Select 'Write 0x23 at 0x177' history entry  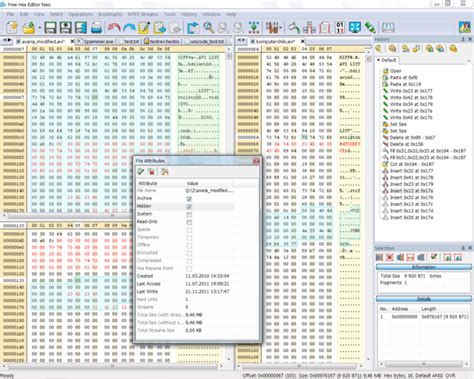tap(411, 91)
